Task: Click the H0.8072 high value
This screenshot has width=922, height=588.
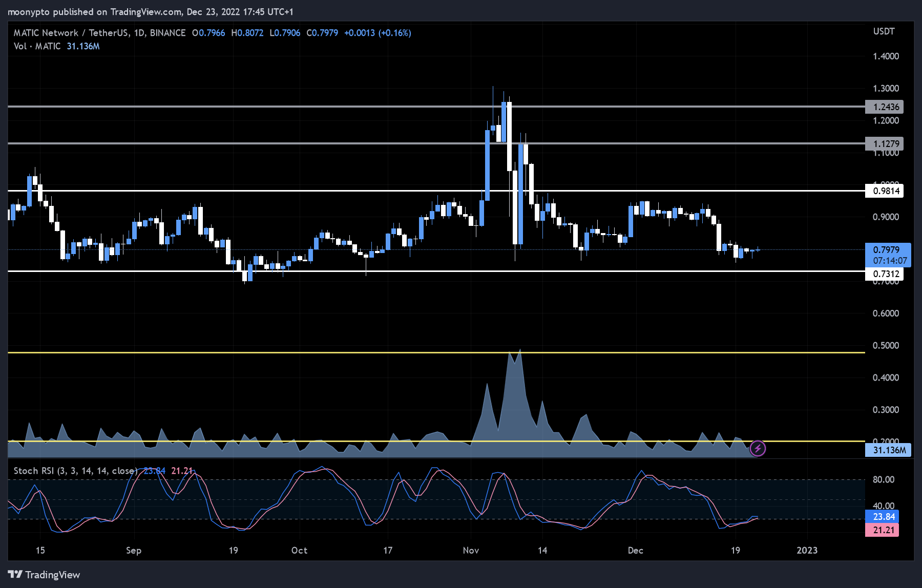Action: coord(247,33)
